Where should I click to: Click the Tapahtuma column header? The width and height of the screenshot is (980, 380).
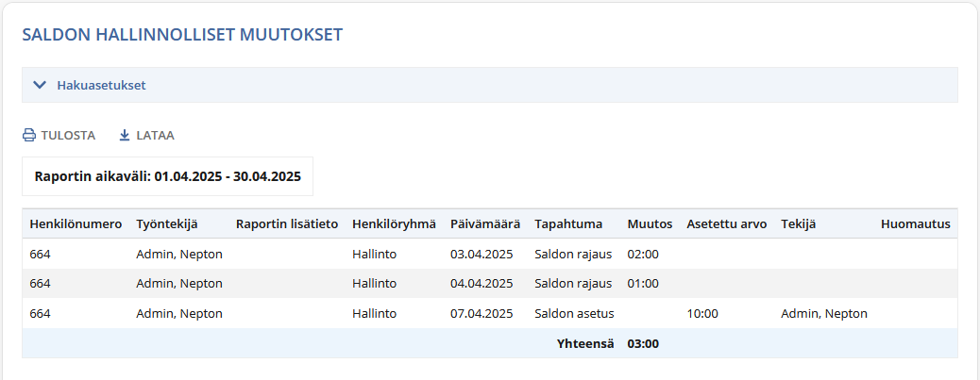(x=568, y=224)
